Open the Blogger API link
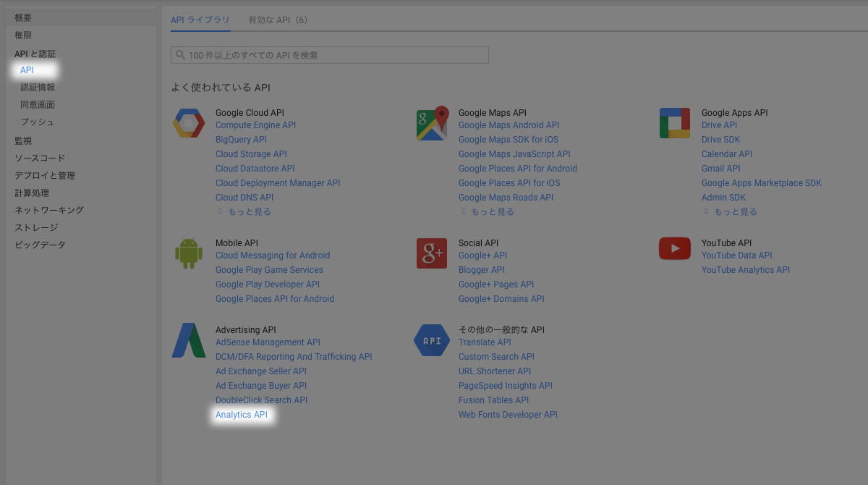 (x=482, y=270)
